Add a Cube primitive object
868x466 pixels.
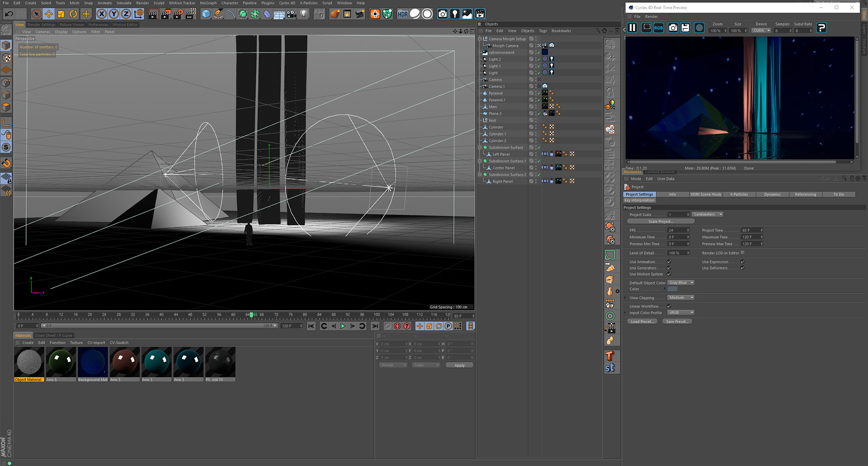(x=206, y=14)
